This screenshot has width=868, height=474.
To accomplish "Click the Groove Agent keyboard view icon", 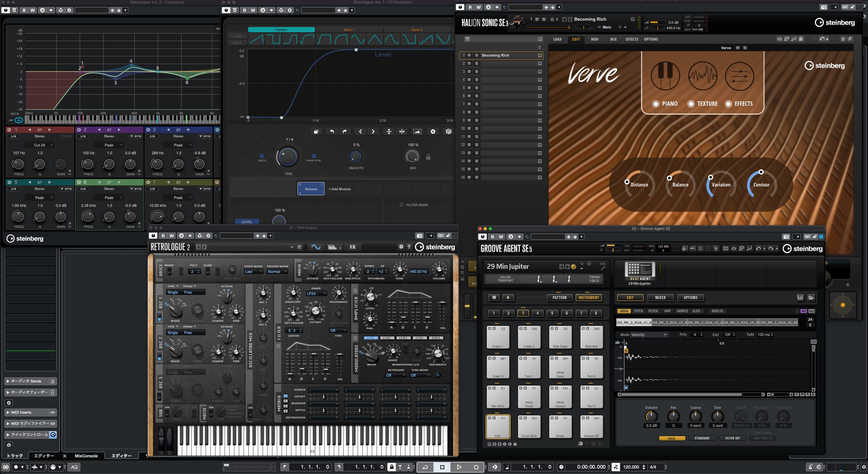I will [800, 298].
